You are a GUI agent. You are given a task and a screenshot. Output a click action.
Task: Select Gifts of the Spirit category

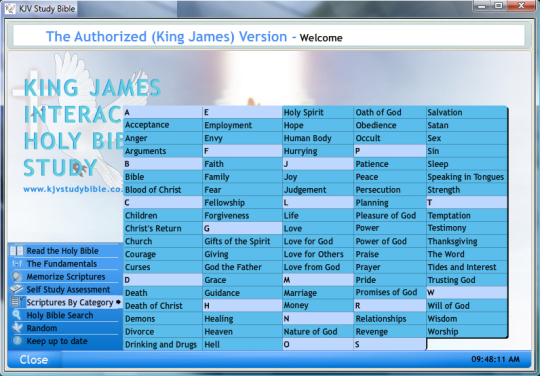pyautogui.click(x=242, y=241)
